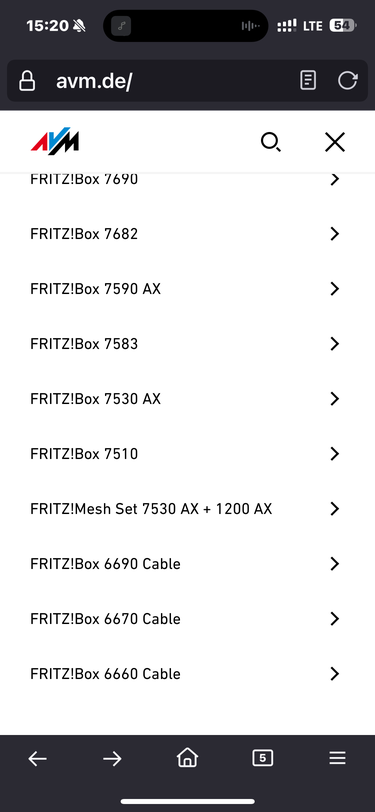Choose FRITZ!Box 7510 from the list
This screenshot has height=812, width=375.
188,454
